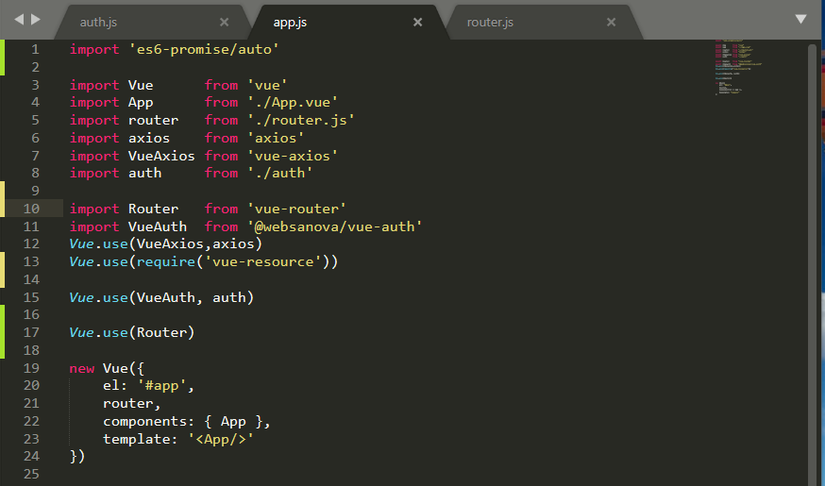Screen dimensions: 825x486
Task: Click the require keyword on line 13
Action: point(166,262)
